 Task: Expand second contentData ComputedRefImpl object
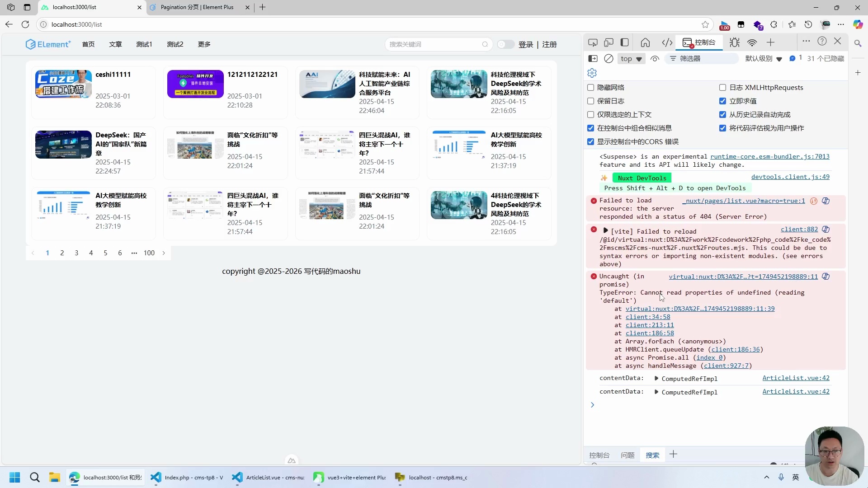[x=656, y=392]
